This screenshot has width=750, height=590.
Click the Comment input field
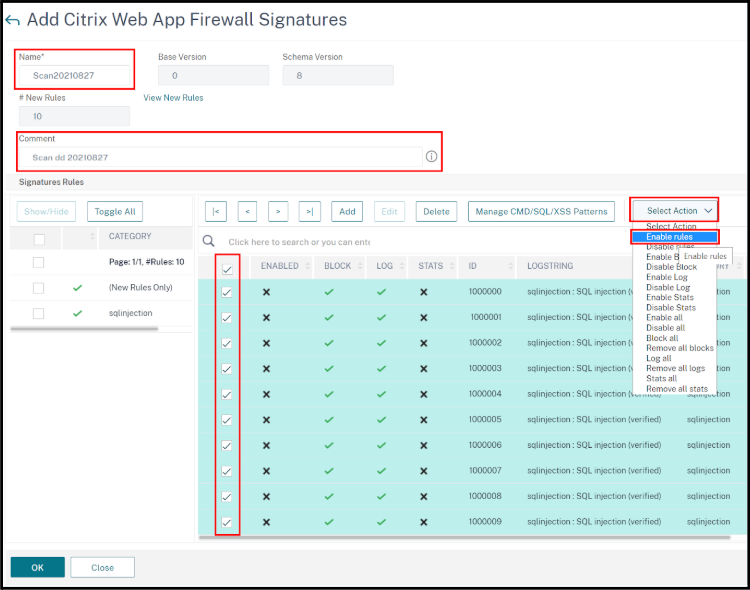click(x=221, y=157)
